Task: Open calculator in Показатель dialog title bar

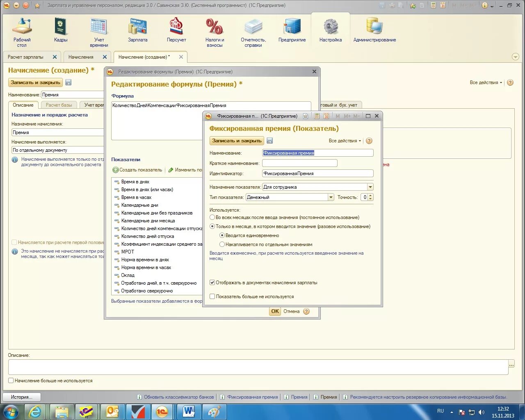Action: (x=317, y=116)
